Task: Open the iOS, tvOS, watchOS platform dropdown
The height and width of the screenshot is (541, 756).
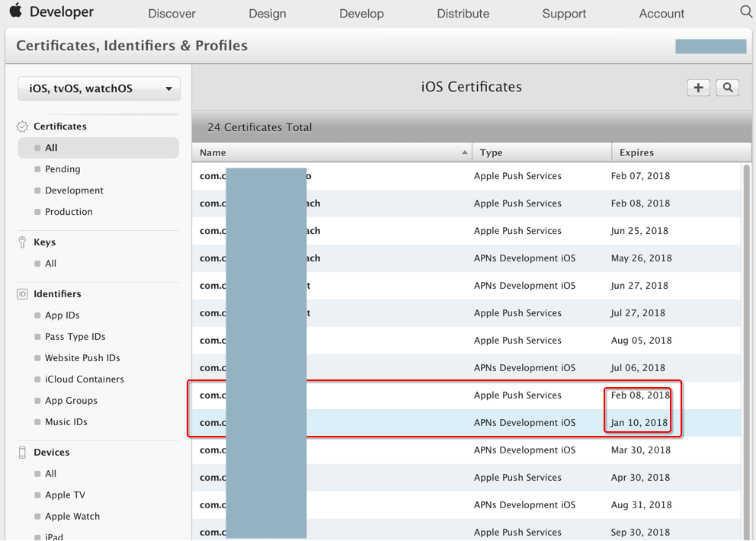Action: (x=99, y=88)
